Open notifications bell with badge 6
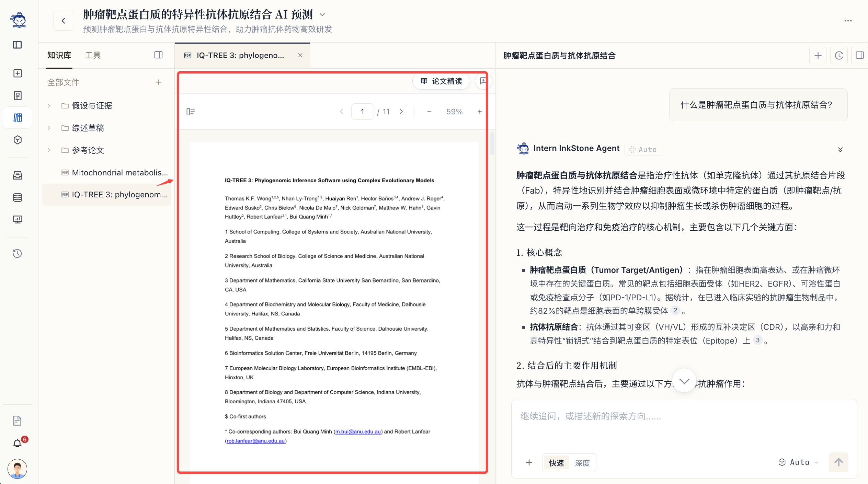Image resolution: width=868 pixels, height=484 pixels. 18,443
